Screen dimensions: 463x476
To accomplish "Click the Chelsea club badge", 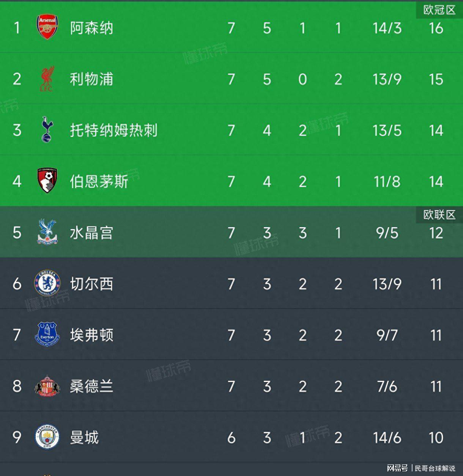I will pyautogui.click(x=47, y=283).
